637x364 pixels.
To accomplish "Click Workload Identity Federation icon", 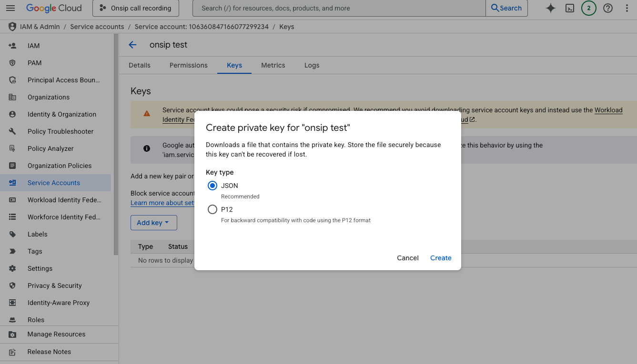I will 12,200.
